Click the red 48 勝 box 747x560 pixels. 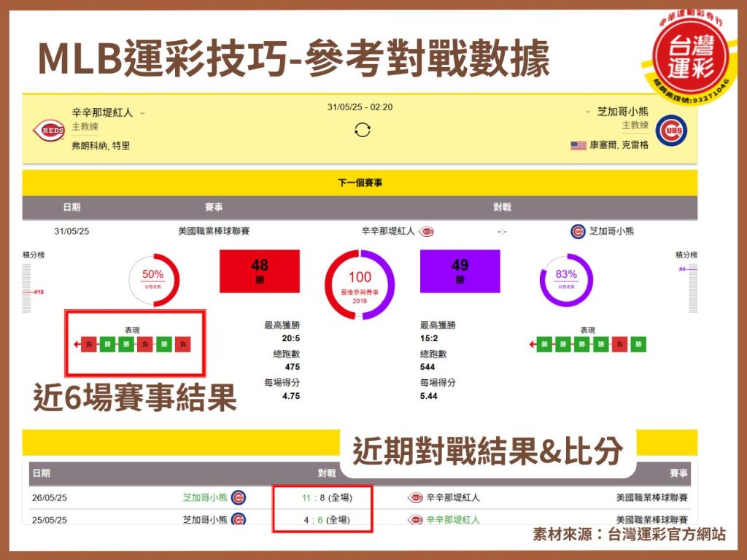click(260, 271)
